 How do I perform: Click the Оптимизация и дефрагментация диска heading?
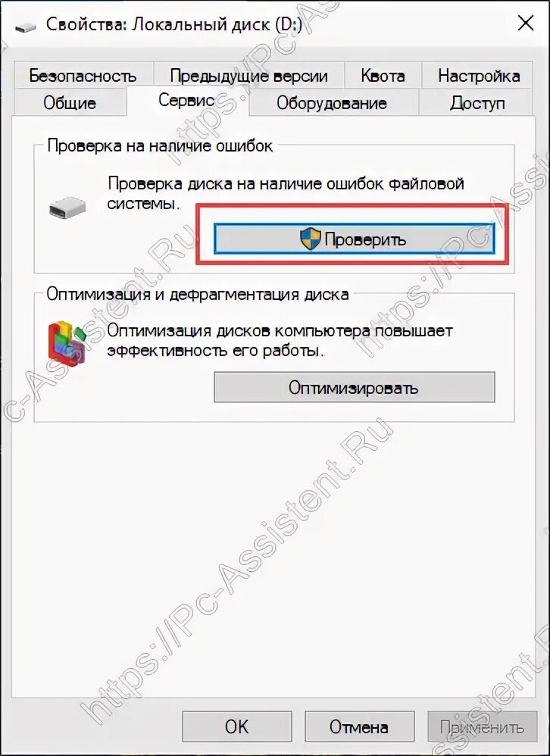point(198,294)
